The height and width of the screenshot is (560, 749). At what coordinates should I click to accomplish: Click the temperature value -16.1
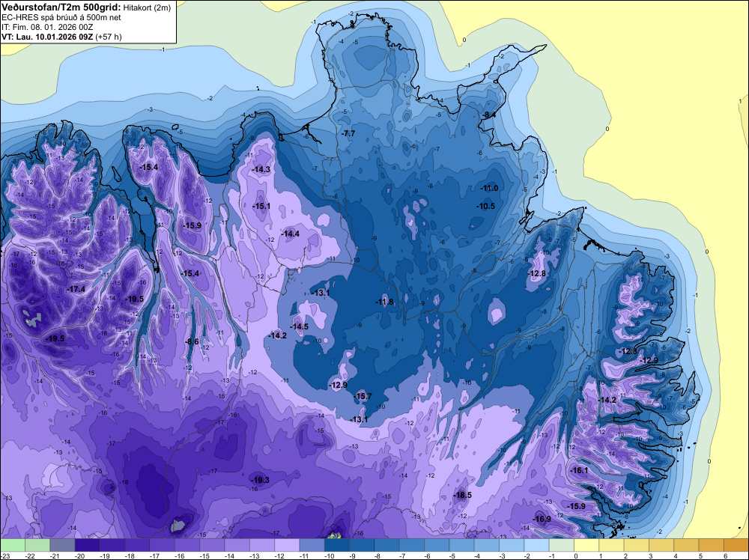[x=580, y=470]
